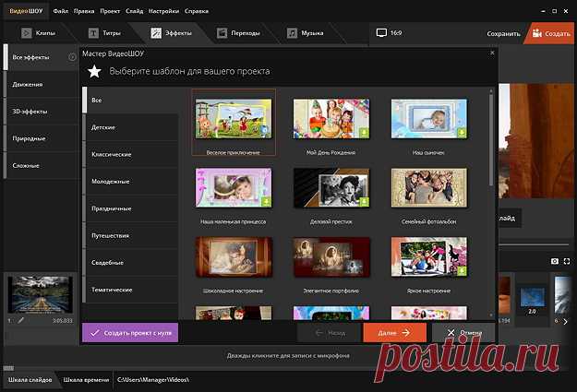Toggle fullscreen preview icon
The width and height of the screenshot is (577, 392).
coord(567,261)
